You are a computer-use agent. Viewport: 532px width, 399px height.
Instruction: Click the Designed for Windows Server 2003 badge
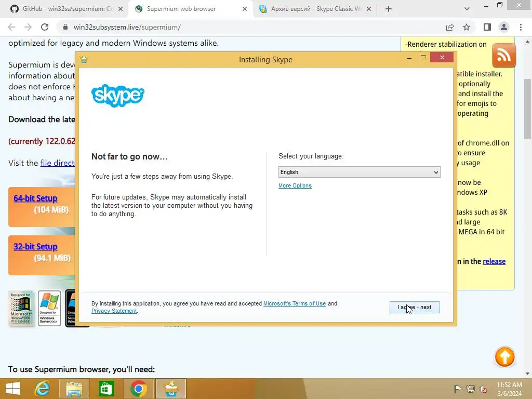pyautogui.click(x=49, y=308)
